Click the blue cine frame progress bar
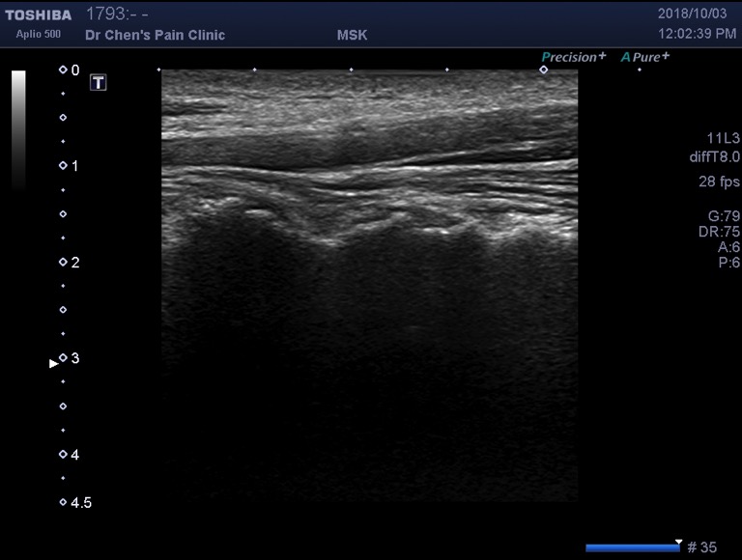The width and height of the screenshot is (742, 560). pyautogui.click(x=633, y=547)
